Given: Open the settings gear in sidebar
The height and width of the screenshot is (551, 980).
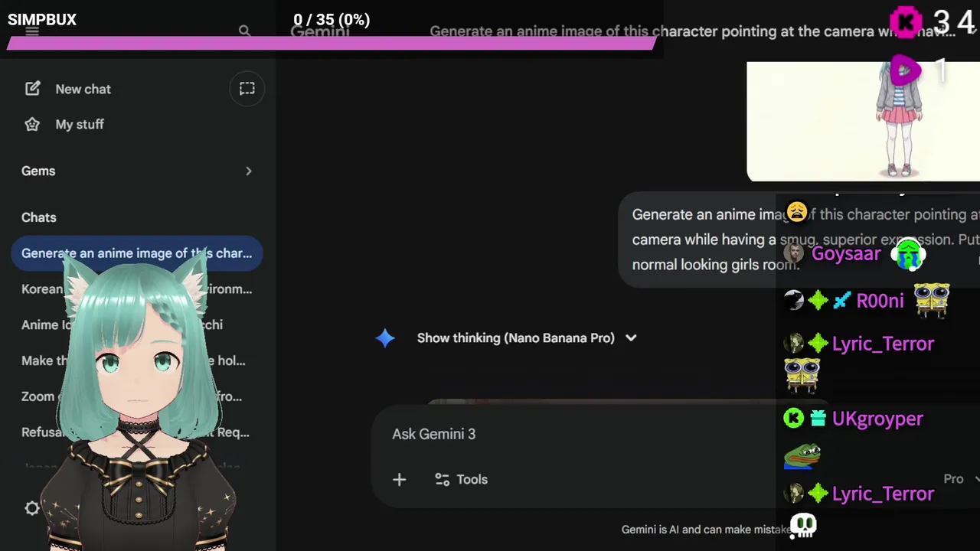Looking at the screenshot, I should [32, 508].
